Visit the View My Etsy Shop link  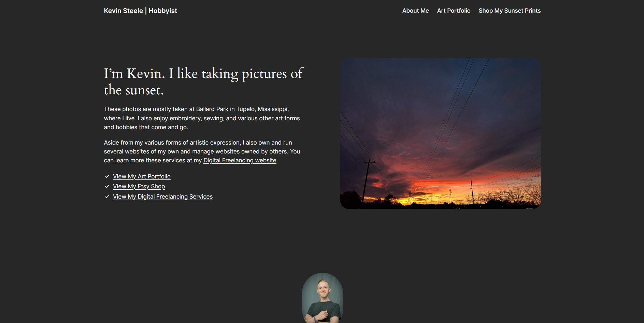pyautogui.click(x=139, y=186)
